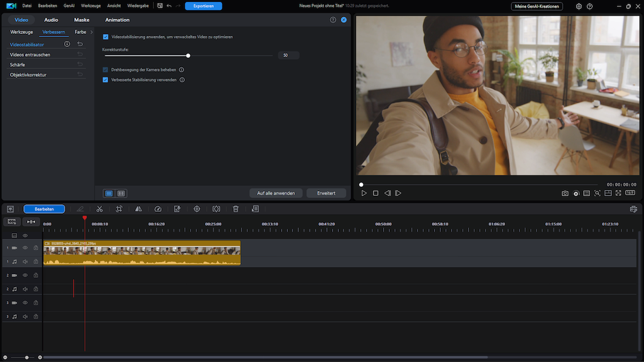Hide video track 1 with eye icon
Image resolution: width=644 pixels, height=362 pixels.
pyautogui.click(x=25, y=248)
